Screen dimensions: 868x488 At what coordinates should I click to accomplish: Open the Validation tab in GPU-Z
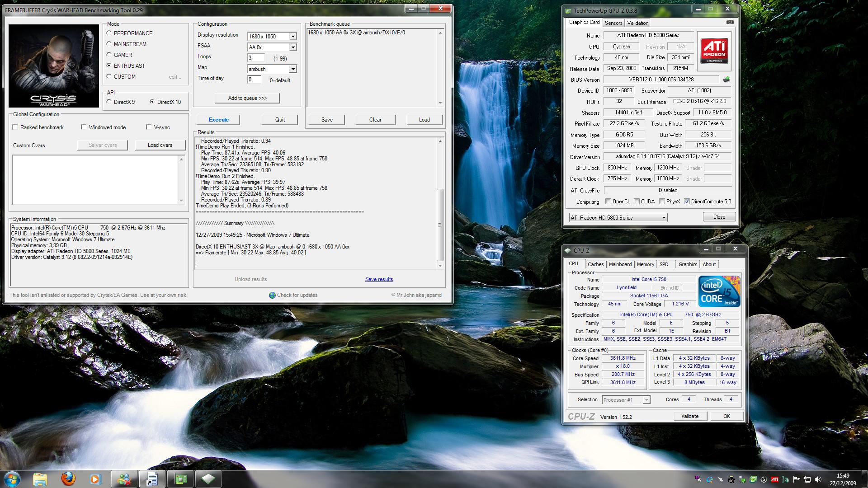[638, 23]
